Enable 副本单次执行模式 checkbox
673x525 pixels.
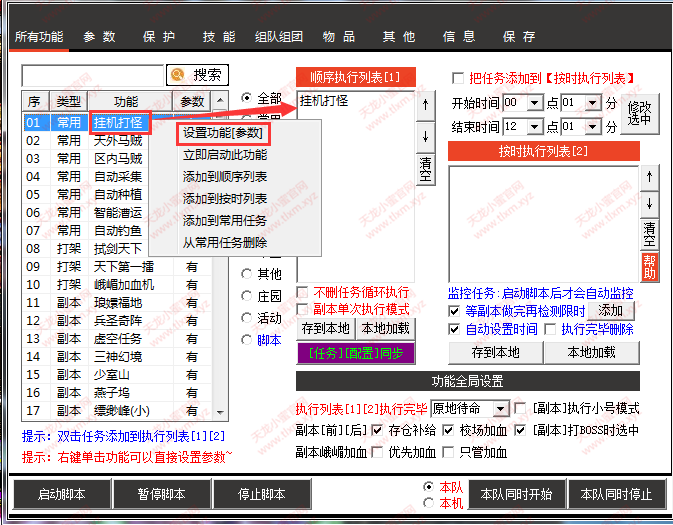point(302,309)
